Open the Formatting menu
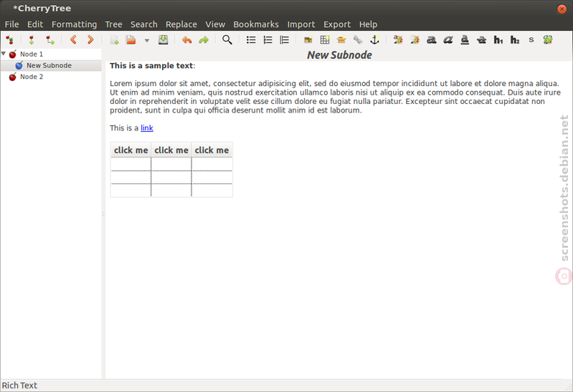Screen dimensions: 573x392 coord(74,24)
